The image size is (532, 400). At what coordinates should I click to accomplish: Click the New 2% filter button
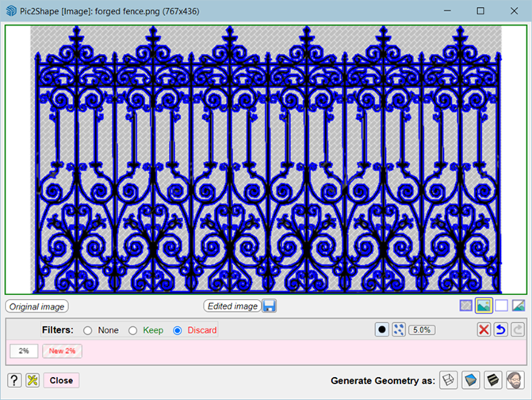click(x=62, y=351)
